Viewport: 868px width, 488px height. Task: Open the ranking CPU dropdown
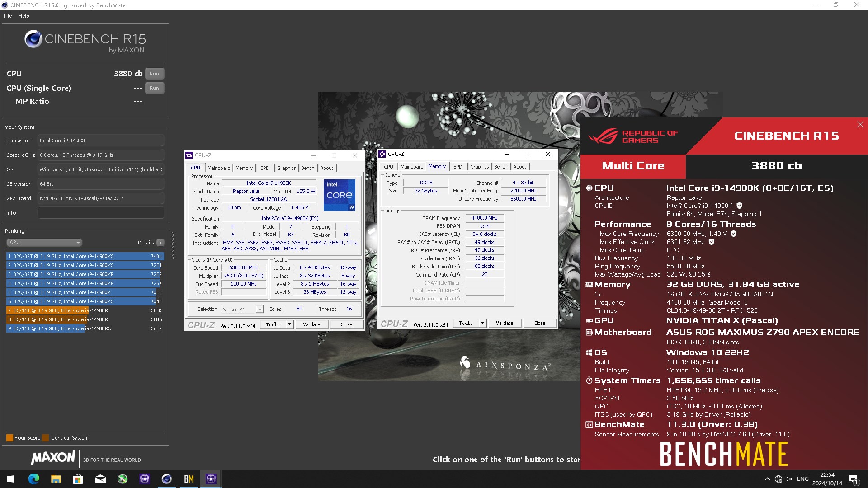tap(44, 243)
